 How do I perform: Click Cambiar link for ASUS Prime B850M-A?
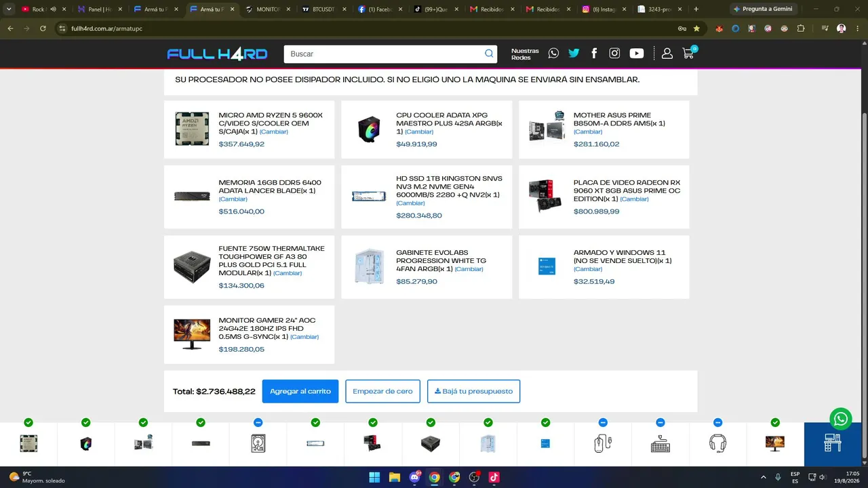point(588,131)
